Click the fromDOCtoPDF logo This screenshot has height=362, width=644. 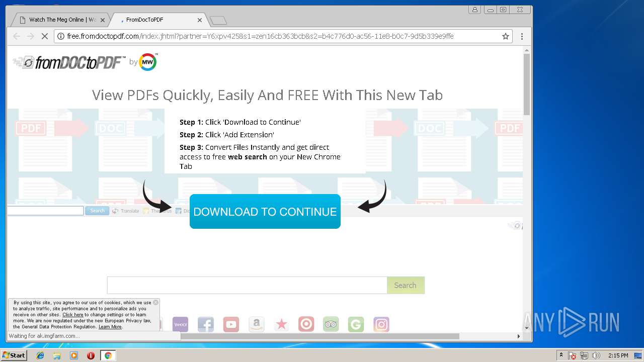(x=69, y=62)
